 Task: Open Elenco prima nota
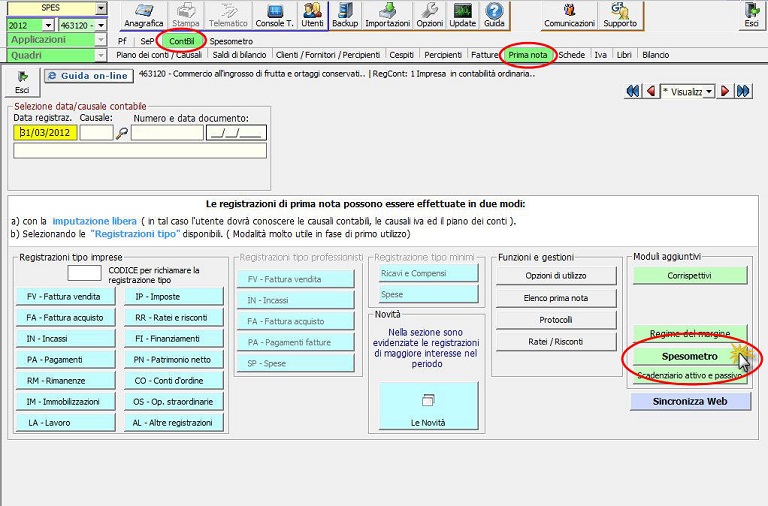click(x=556, y=298)
